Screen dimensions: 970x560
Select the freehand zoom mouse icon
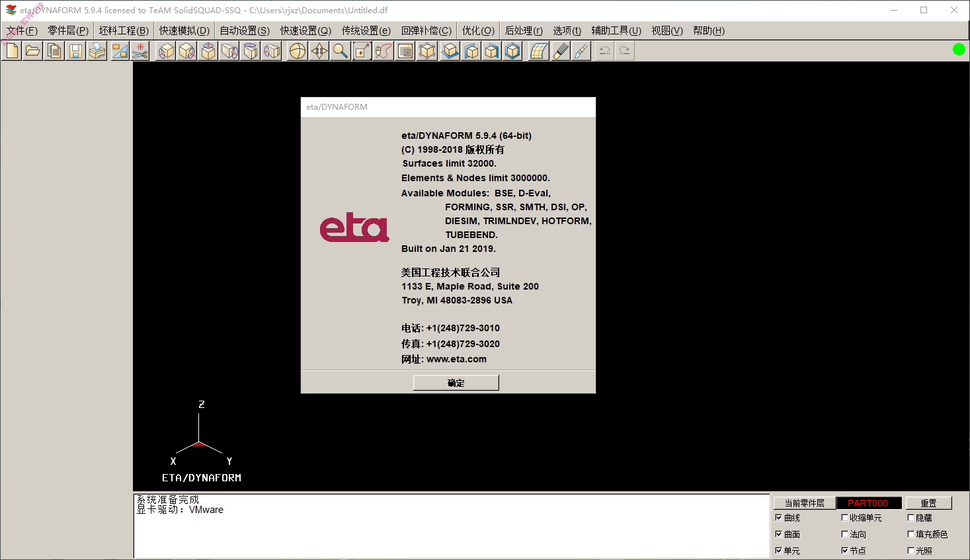(x=384, y=51)
